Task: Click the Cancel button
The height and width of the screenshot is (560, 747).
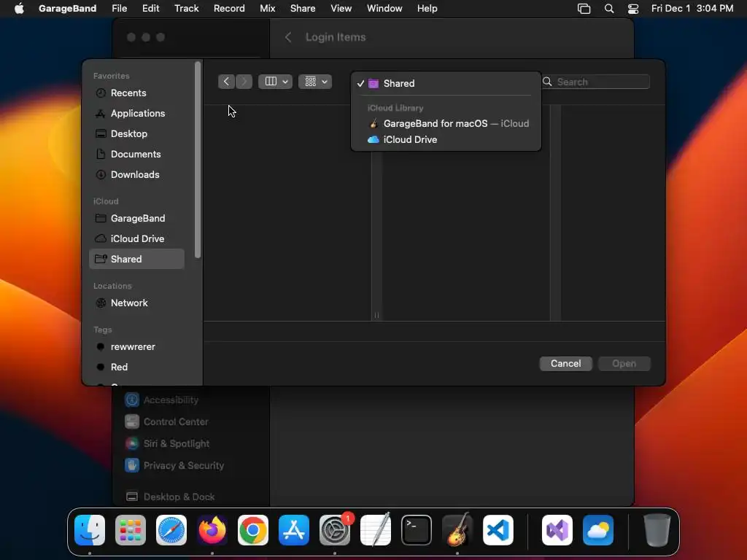Action: click(x=565, y=363)
